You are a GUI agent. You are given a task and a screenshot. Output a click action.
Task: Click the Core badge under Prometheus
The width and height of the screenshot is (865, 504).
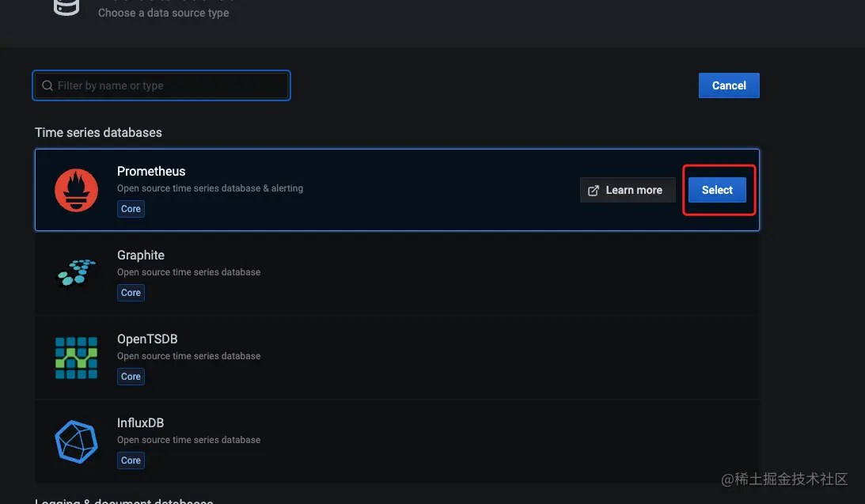click(x=131, y=209)
